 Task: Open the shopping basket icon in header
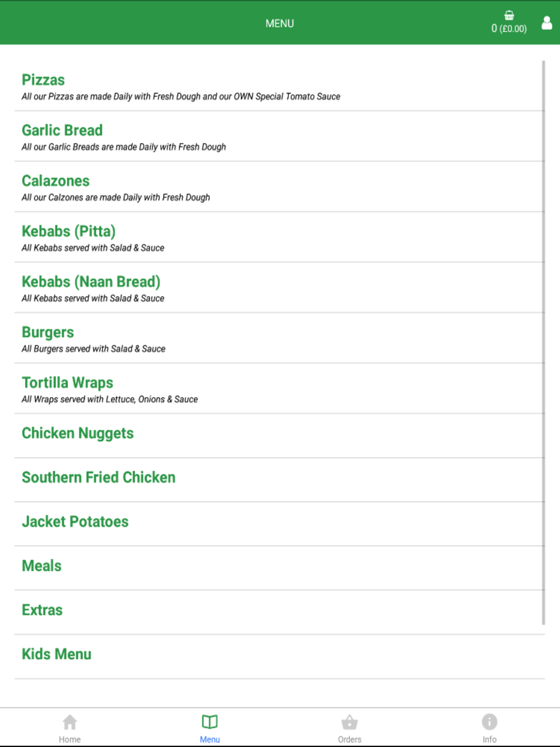click(x=509, y=16)
